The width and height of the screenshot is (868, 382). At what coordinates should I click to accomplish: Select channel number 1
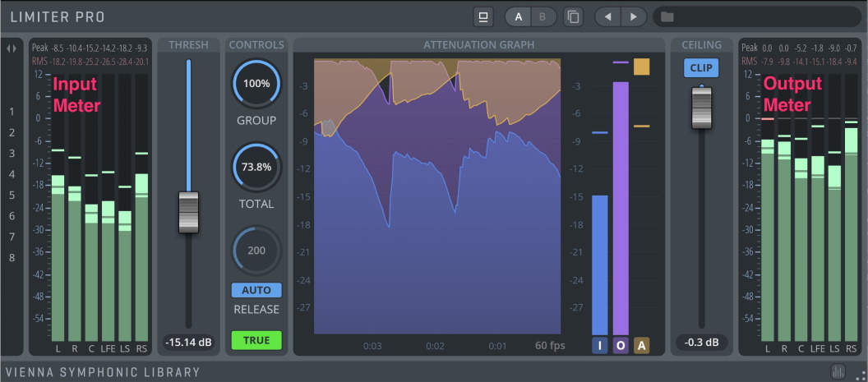coord(12,112)
